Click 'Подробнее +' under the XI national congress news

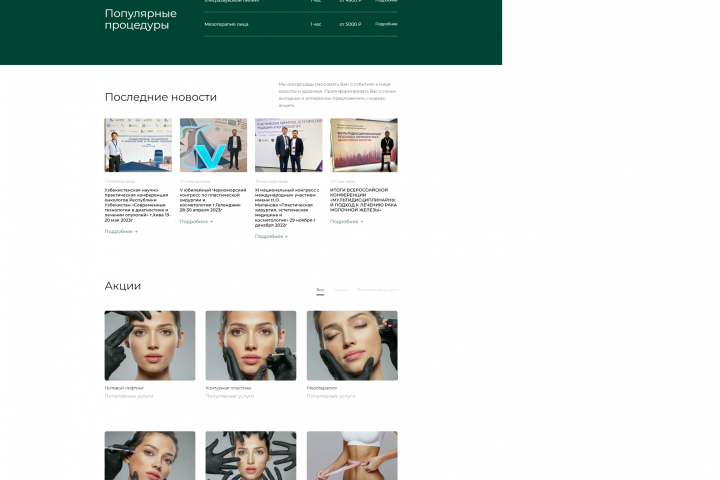271,237
